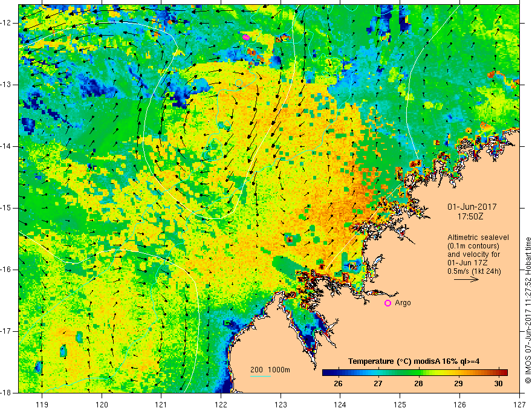
Task: Click latitude axis label '-15'
Action: pos(7,208)
